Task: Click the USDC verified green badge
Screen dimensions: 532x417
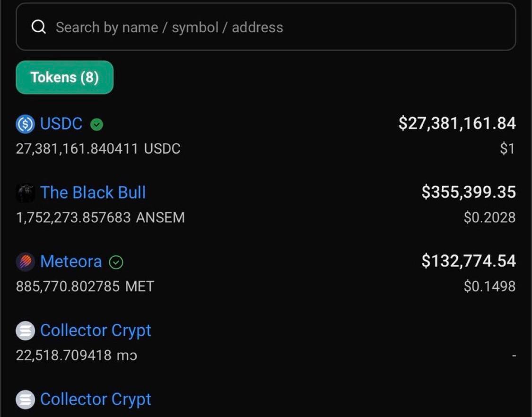Action: point(96,124)
